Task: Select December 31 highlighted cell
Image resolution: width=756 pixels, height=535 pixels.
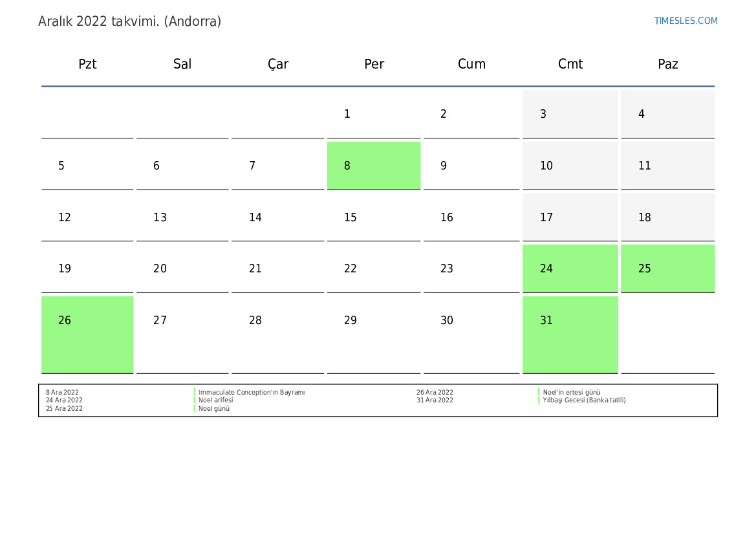Action: [570, 334]
